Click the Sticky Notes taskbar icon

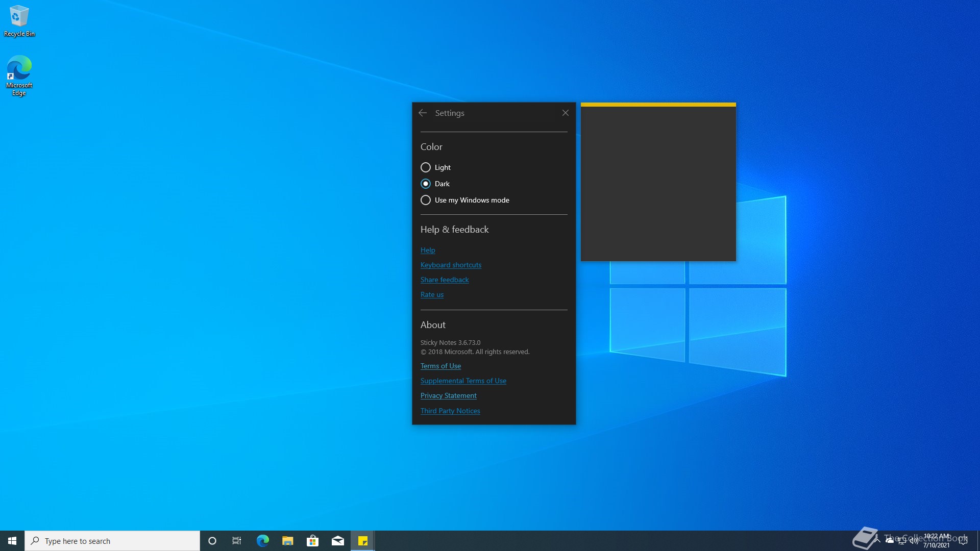363,541
